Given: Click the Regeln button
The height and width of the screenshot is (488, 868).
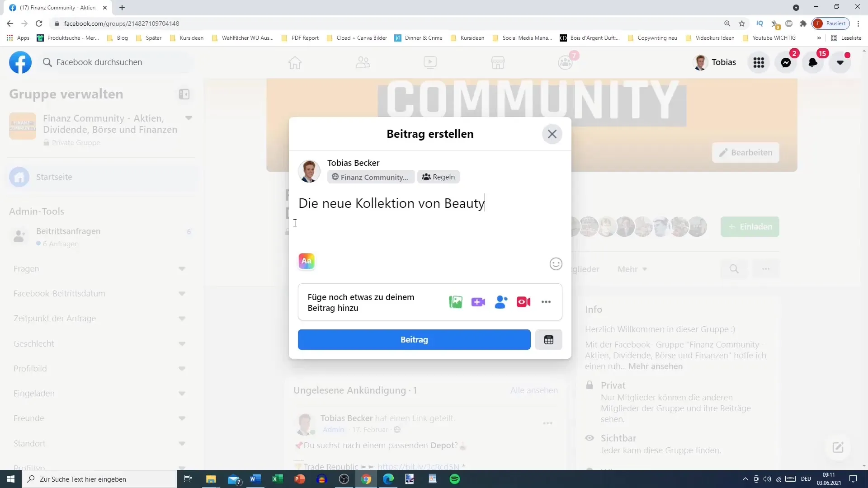Looking at the screenshot, I should 438,177.
